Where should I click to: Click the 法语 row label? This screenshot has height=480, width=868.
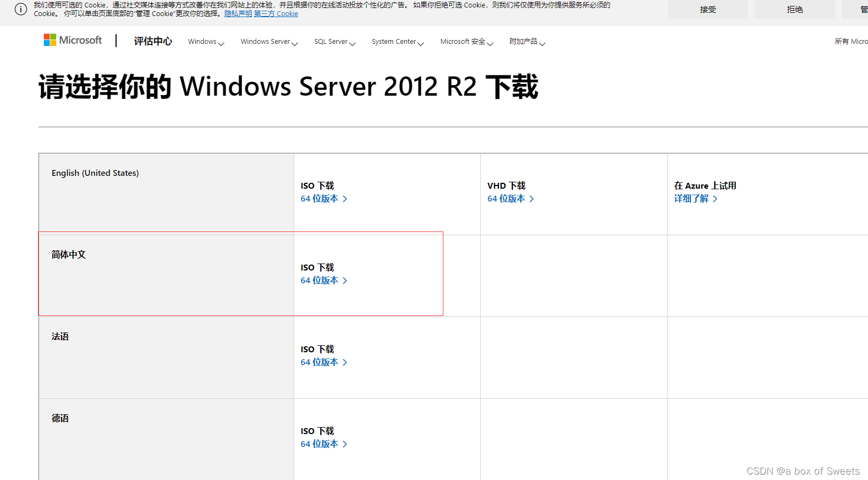tap(60, 336)
